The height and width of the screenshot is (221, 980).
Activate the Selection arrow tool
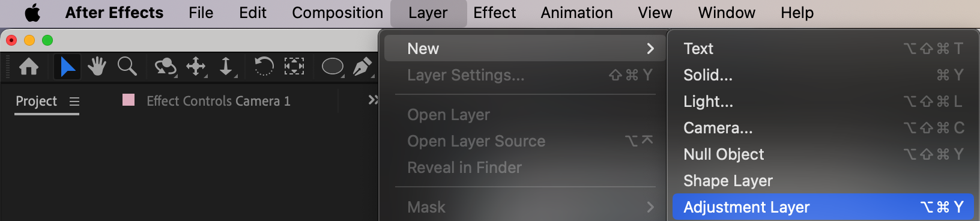(67, 66)
